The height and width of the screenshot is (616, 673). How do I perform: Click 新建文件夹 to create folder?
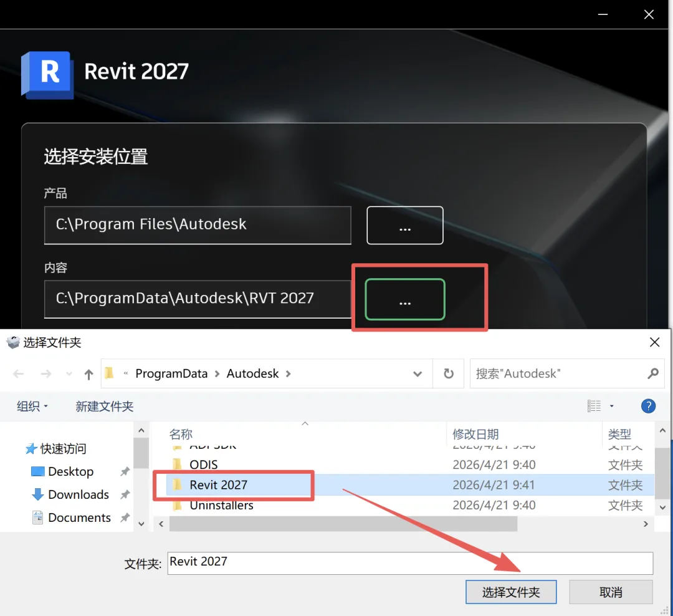tap(104, 406)
